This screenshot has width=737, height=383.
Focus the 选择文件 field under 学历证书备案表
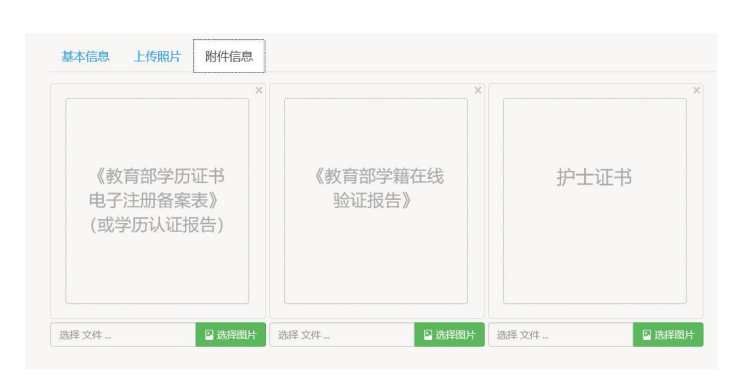point(123,335)
